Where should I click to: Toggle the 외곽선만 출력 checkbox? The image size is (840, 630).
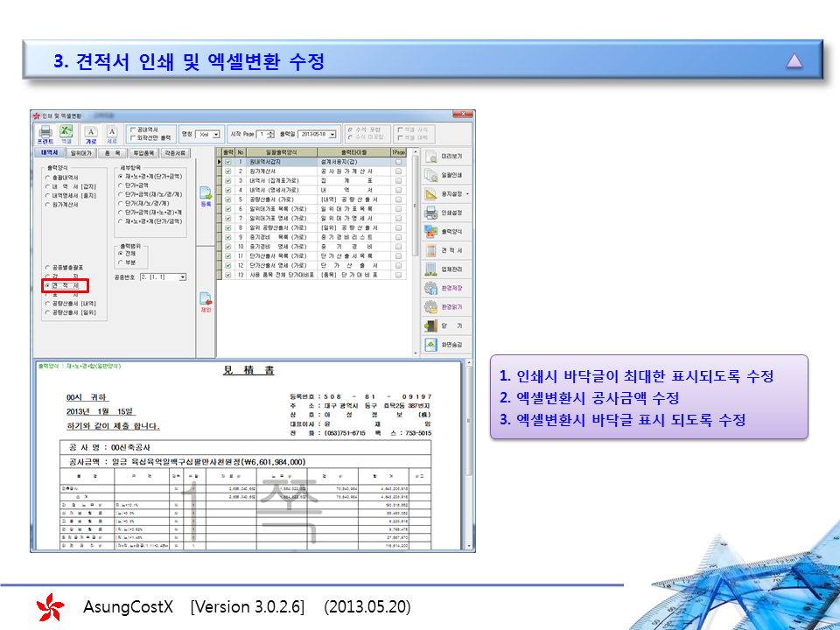click(132, 137)
